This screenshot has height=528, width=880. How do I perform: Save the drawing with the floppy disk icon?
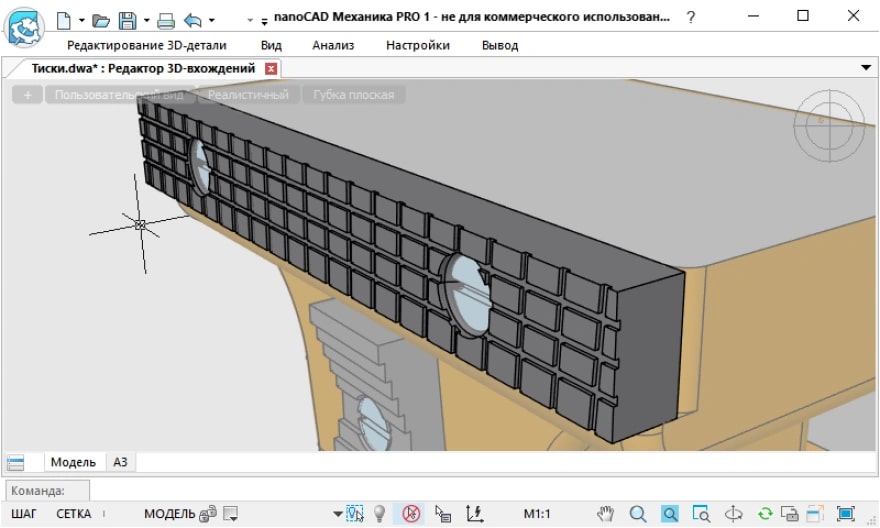click(x=128, y=19)
